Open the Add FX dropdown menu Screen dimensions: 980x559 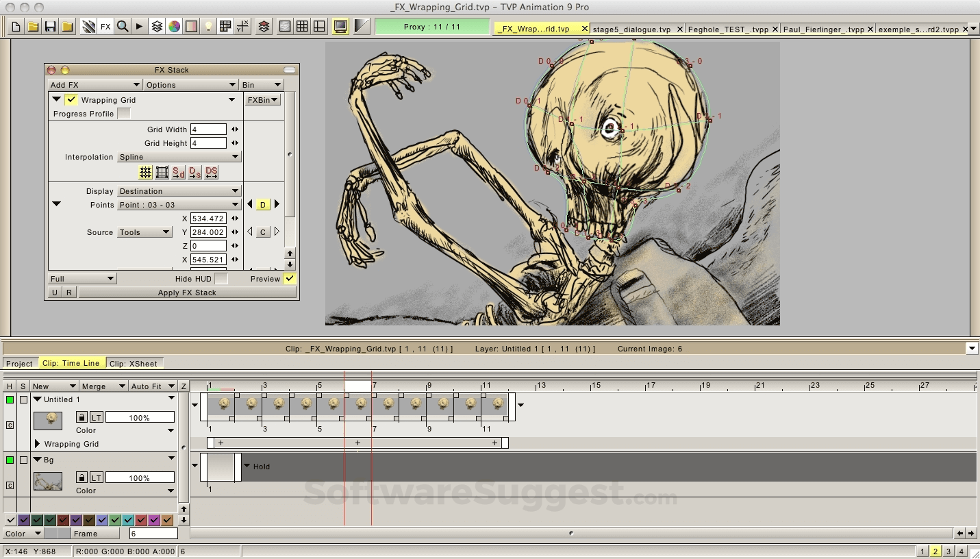coord(95,85)
